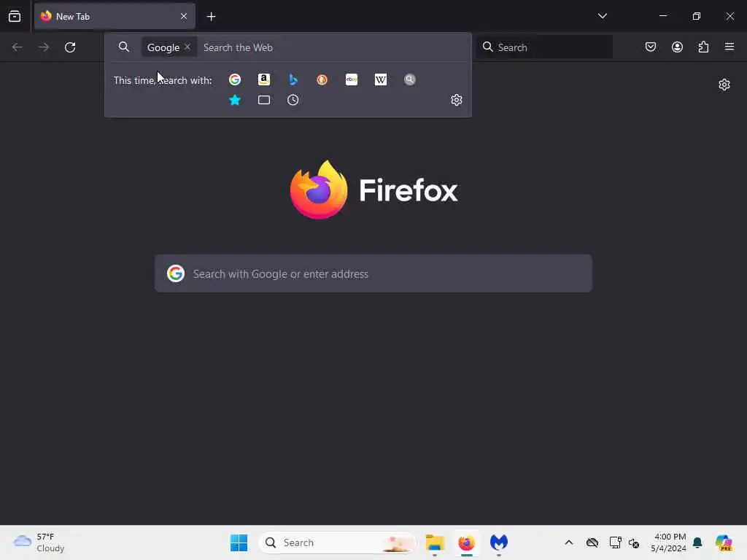The width and height of the screenshot is (747, 560).
Task: Open a new tab with plus button
Action: [x=211, y=17]
